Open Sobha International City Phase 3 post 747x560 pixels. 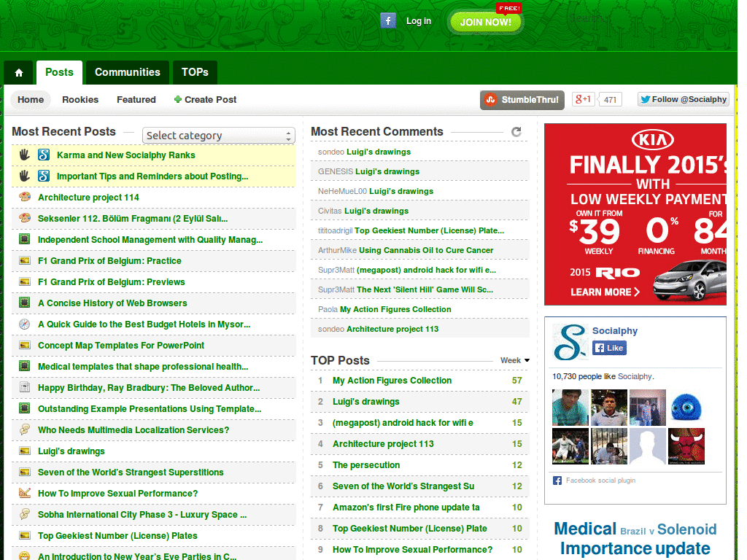point(142,514)
